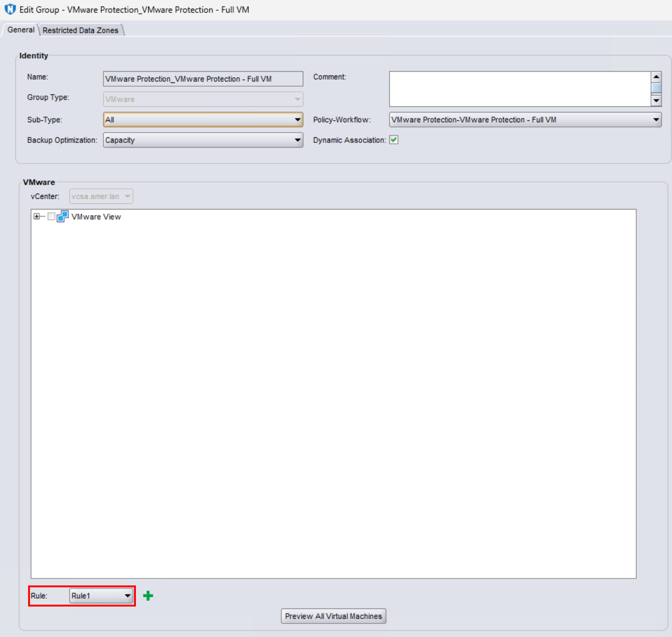
Task: Disable the Dynamic Association checkbox
Action: pyautogui.click(x=394, y=140)
